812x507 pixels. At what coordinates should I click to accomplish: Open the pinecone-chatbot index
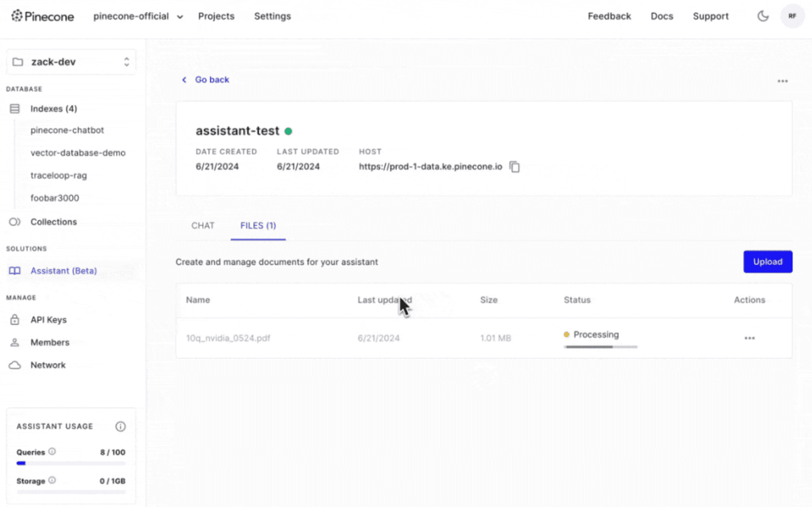pos(67,131)
